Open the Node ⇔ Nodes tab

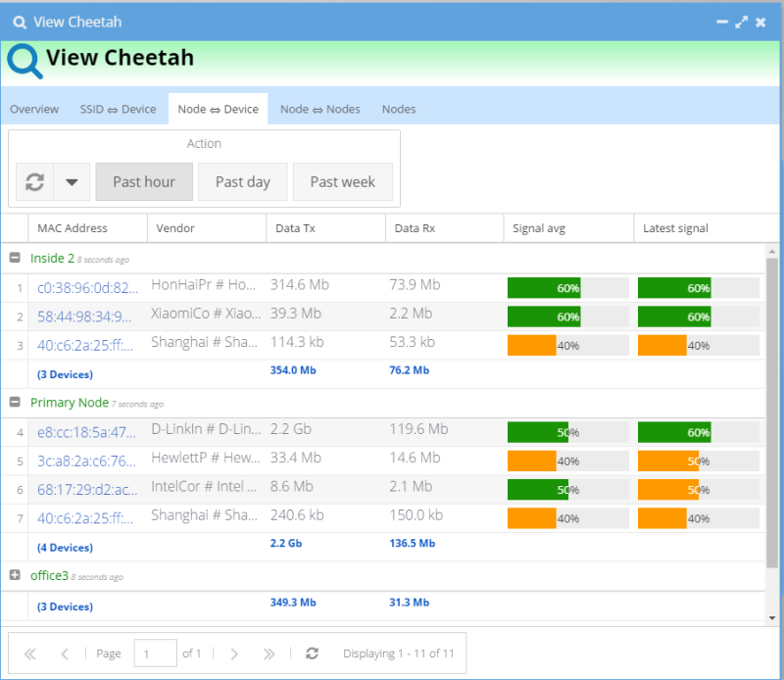(320, 109)
